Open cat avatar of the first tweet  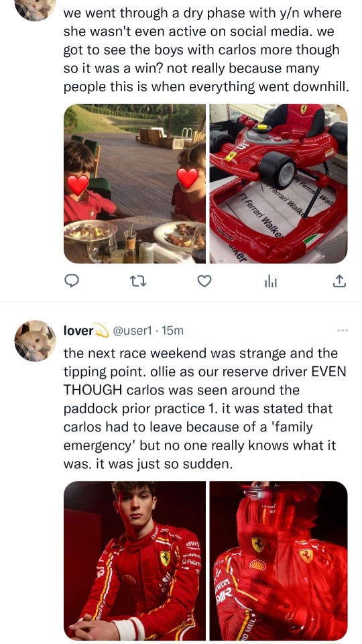36,9
